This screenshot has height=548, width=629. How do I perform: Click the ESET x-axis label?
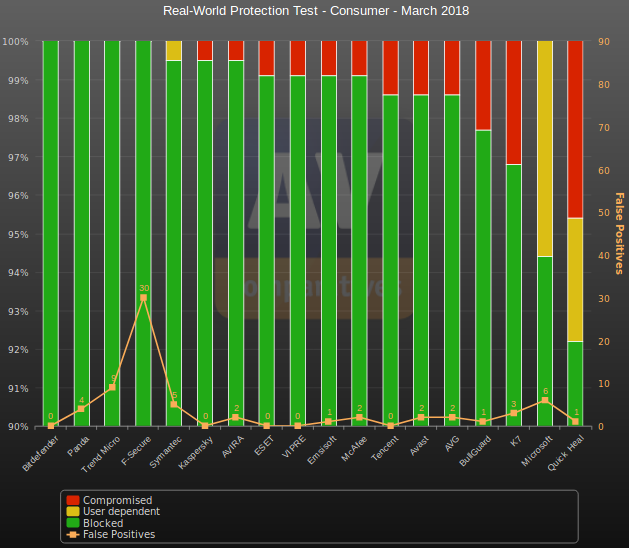pos(264,445)
